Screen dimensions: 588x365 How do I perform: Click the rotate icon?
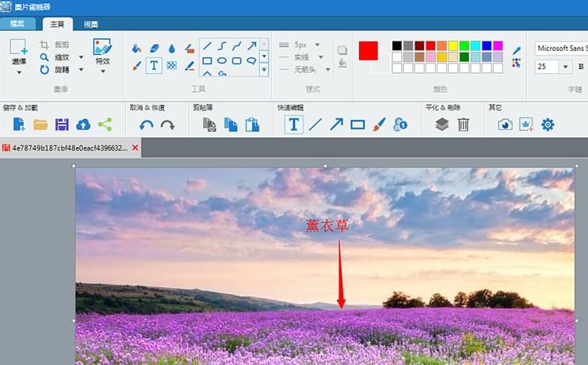(x=44, y=70)
